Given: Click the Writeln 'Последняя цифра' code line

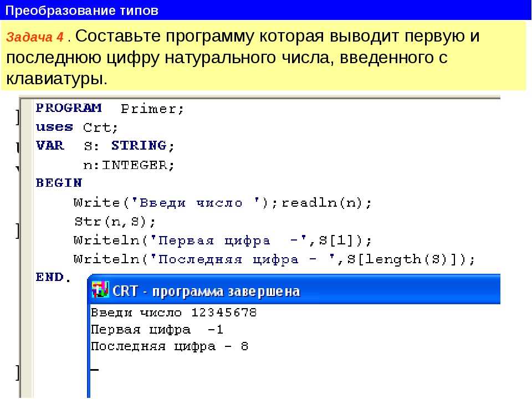Looking at the screenshot, I should (274, 259).
